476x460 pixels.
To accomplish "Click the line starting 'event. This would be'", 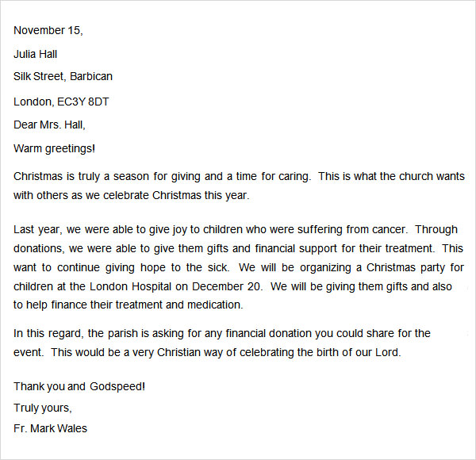I will (208, 352).
